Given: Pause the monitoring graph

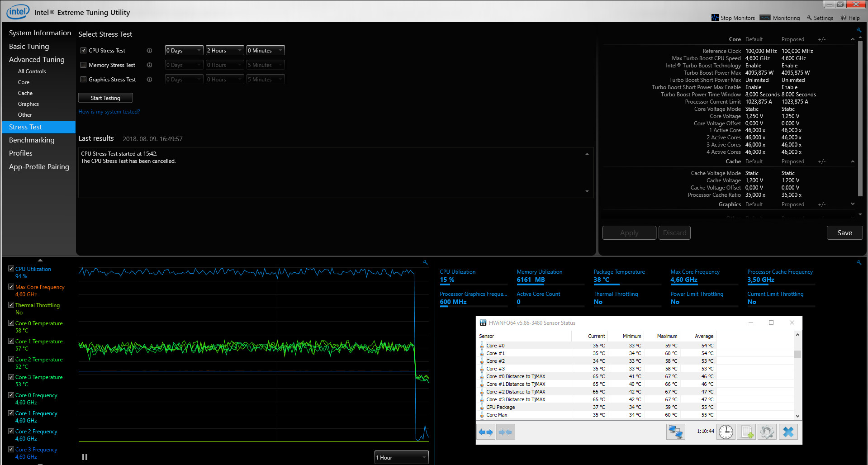Looking at the screenshot, I should coord(85,457).
